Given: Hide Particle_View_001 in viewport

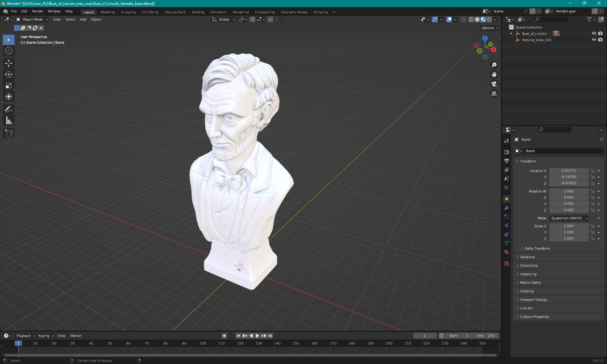Looking at the screenshot, I should tap(594, 40).
